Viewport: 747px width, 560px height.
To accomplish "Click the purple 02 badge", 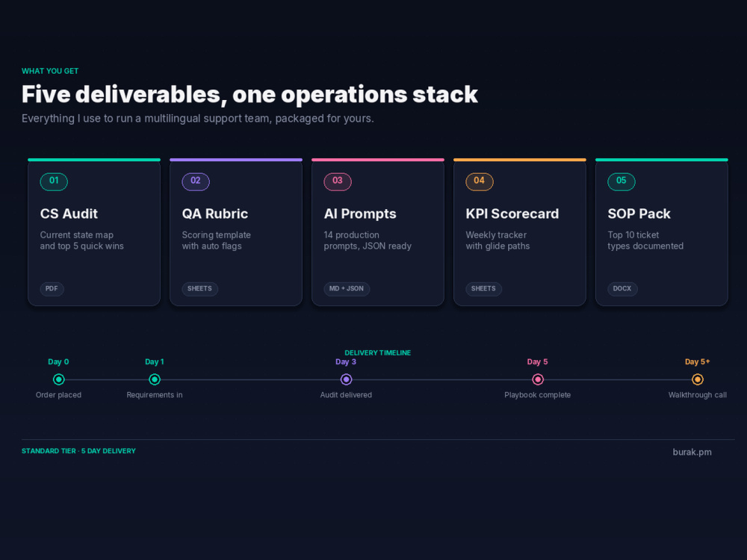I will pyautogui.click(x=196, y=181).
